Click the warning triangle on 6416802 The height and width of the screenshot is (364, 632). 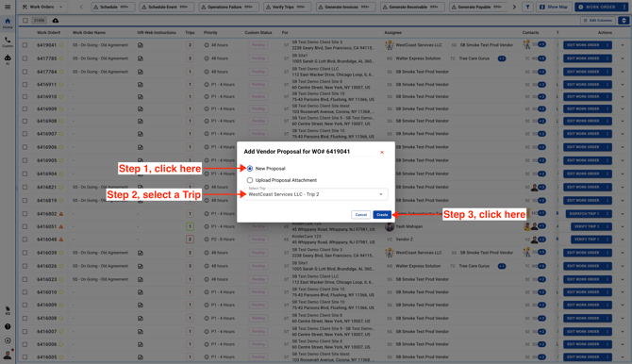coord(61,214)
